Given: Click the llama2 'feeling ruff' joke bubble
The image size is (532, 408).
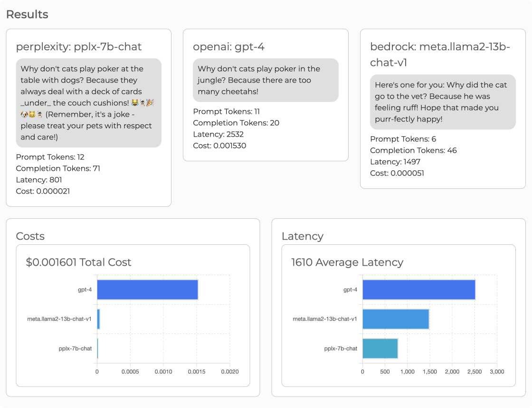Looking at the screenshot, I should 443,102.
